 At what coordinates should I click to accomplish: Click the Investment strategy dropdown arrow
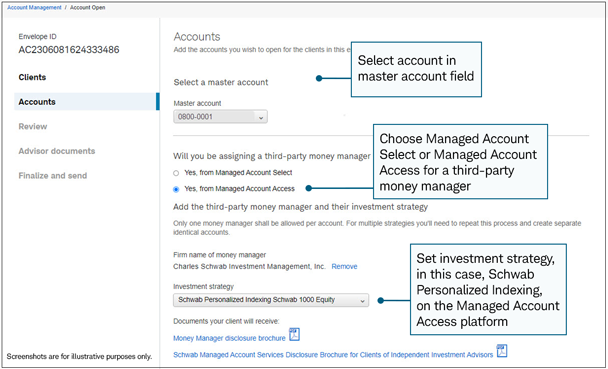362,300
